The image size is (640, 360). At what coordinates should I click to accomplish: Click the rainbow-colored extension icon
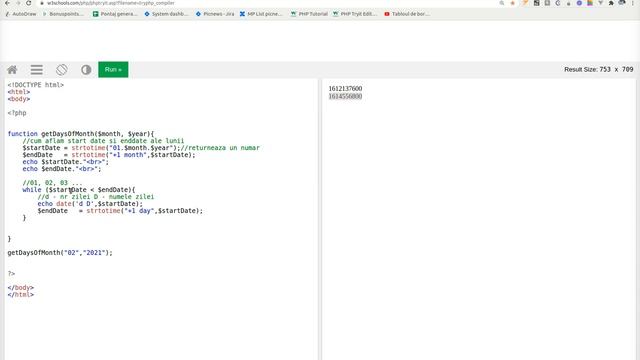click(x=590, y=3)
